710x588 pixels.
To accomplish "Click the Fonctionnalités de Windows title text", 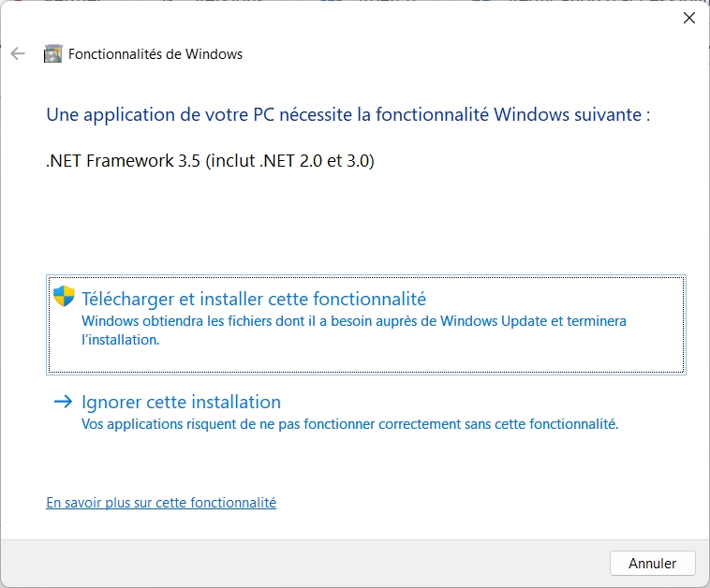I will 155,54.
